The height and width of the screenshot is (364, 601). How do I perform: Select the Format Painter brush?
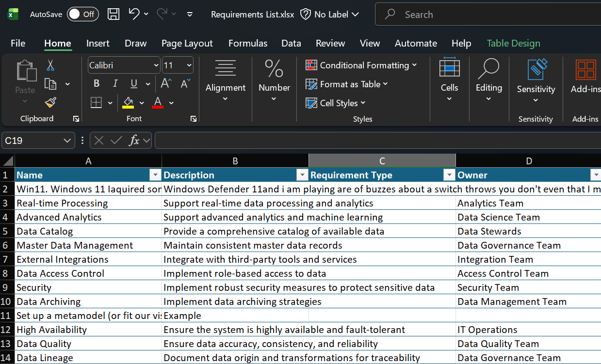point(50,102)
